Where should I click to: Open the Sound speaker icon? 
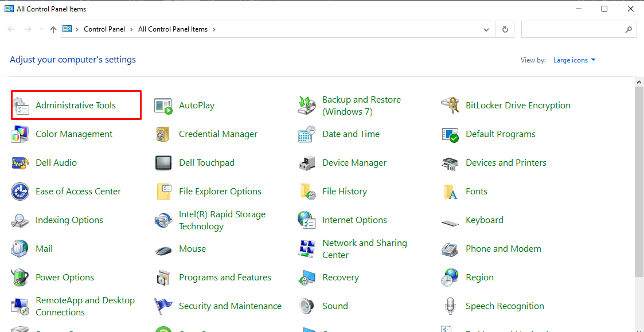coord(307,306)
